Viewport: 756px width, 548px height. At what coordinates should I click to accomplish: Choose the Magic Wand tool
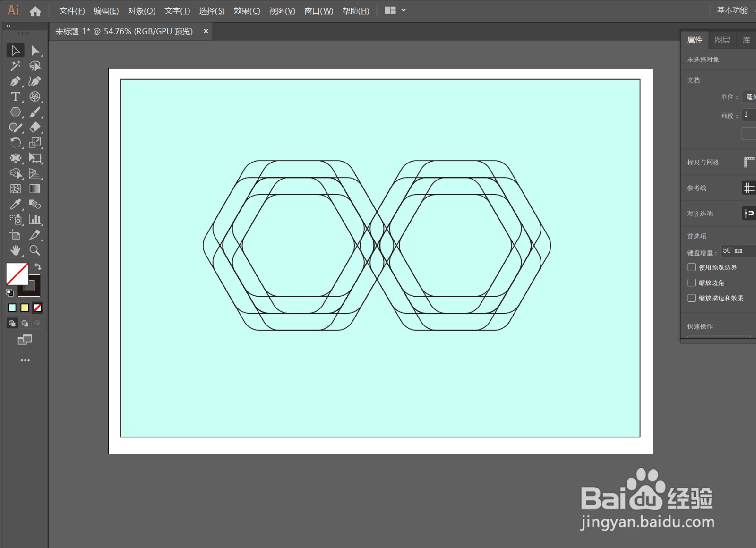coord(15,66)
